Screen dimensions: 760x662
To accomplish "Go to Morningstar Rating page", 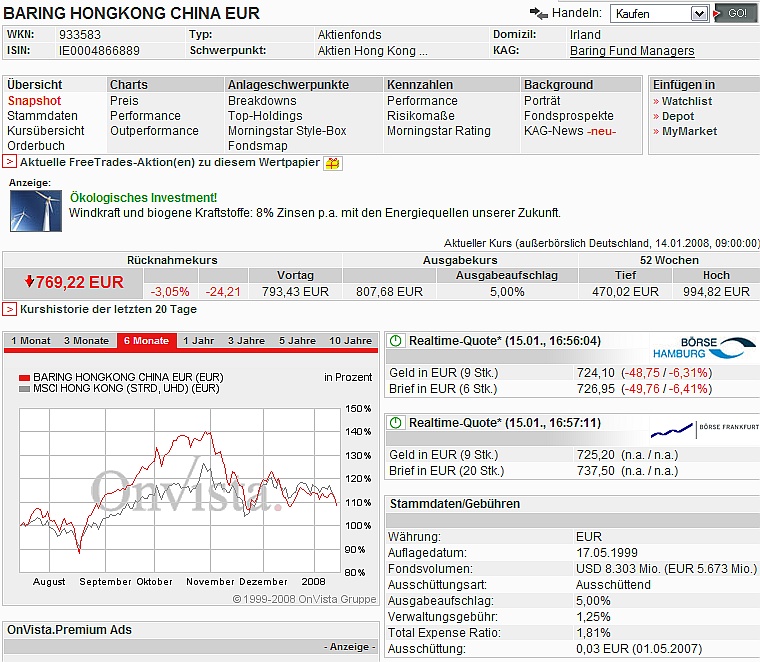I will (x=439, y=131).
